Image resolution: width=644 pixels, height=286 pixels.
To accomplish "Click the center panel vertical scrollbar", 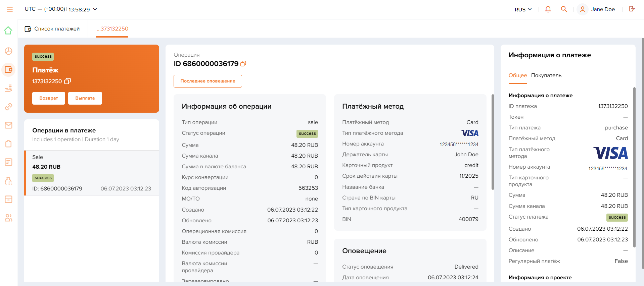I will tap(493, 142).
